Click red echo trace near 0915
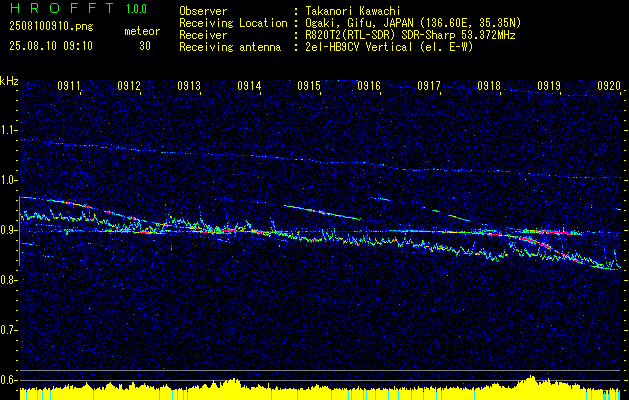Screen dimensions: 629x400 point(321,211)
